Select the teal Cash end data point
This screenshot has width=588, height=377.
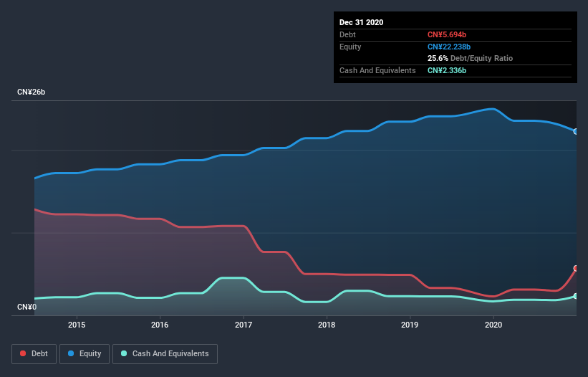coord(576,296)
